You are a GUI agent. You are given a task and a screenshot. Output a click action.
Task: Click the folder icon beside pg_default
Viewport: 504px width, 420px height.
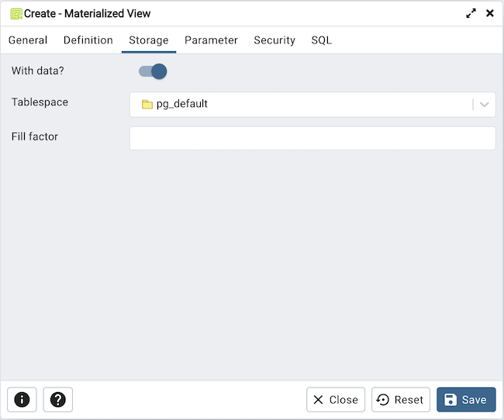point(147,105)
